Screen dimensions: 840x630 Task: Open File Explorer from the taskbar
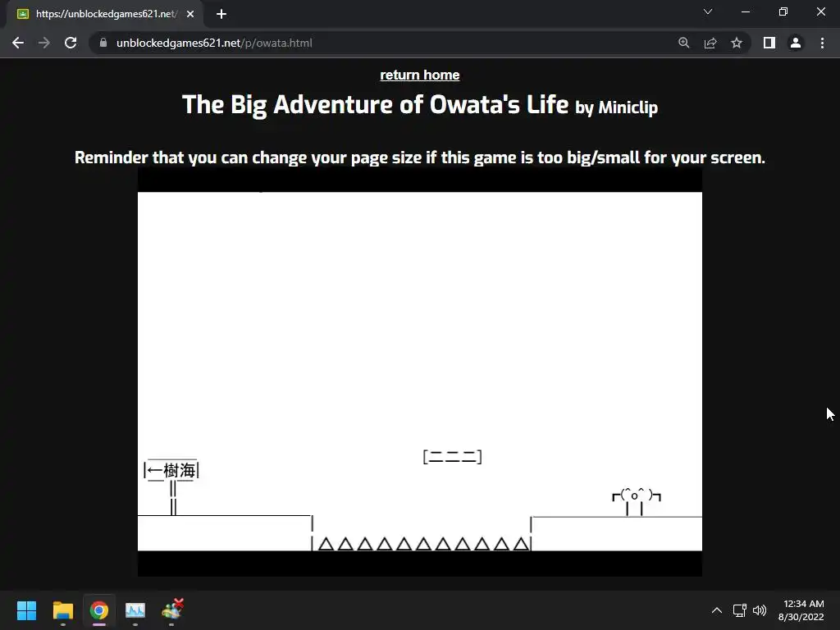click(62, 610)
